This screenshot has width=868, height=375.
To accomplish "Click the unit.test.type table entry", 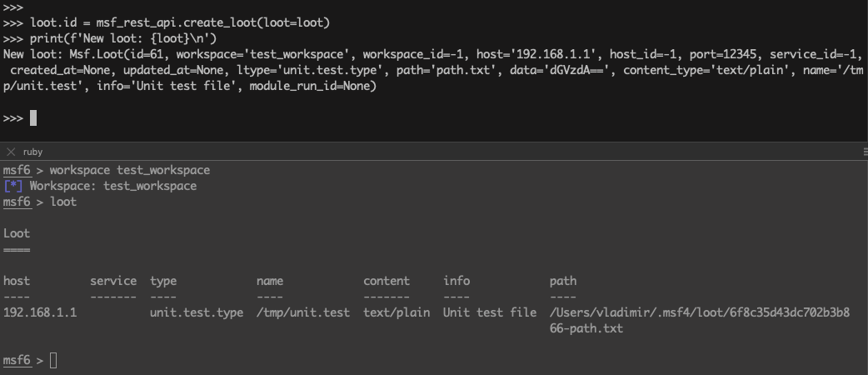I will [x=197, y=312].
